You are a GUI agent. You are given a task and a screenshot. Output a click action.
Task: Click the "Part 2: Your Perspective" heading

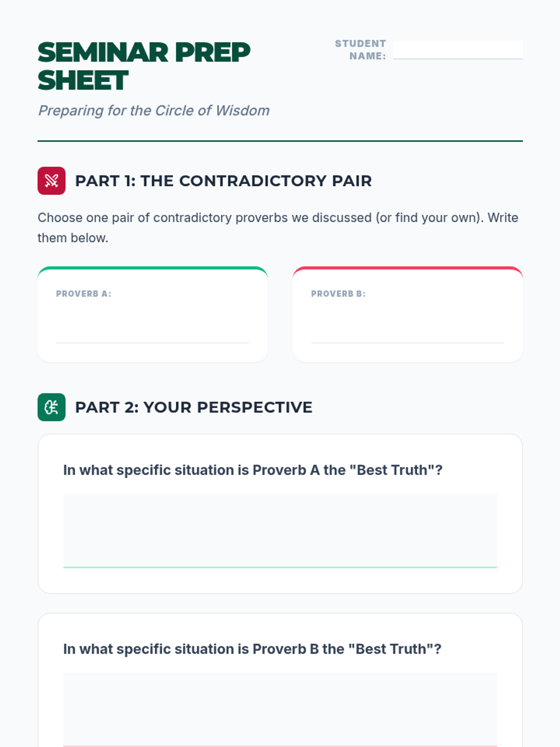194,407
